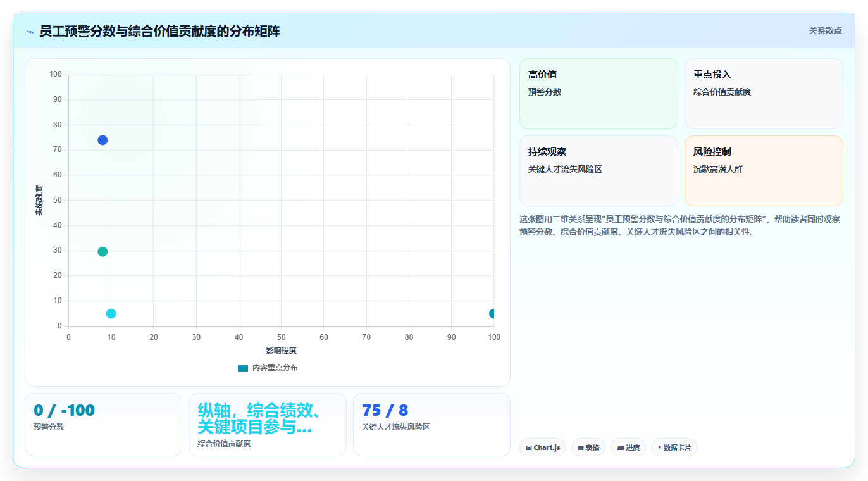Click the lightning icon beside the title
The image size is (868, 481).
(30, 32)
